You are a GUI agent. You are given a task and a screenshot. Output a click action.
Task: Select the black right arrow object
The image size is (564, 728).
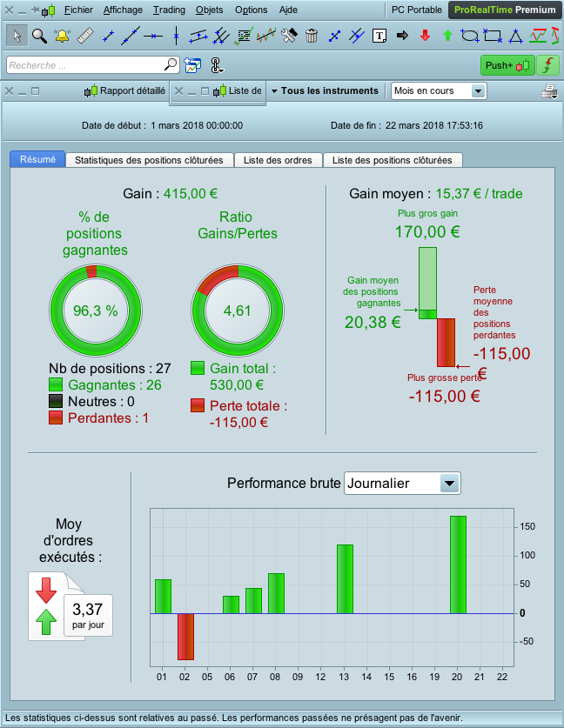402,36
